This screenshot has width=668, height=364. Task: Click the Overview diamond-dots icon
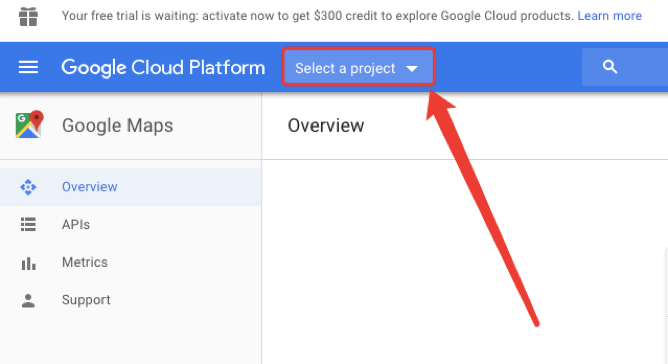pyautogui.click(x=28, y=187)
